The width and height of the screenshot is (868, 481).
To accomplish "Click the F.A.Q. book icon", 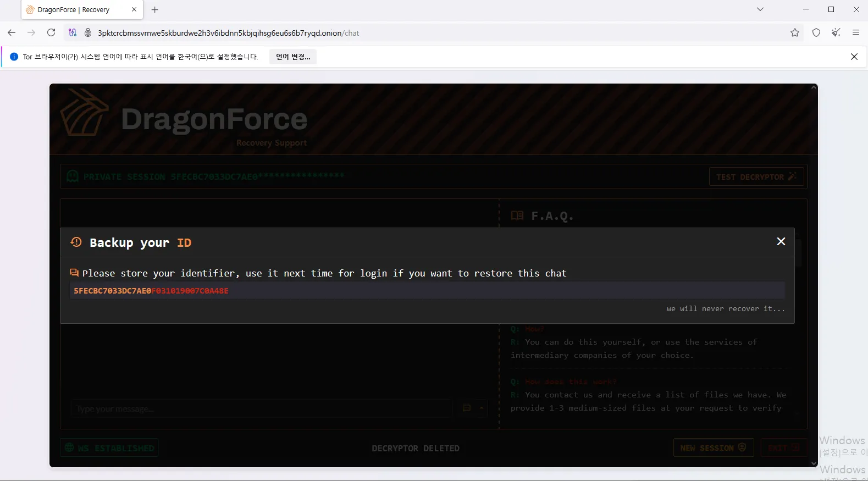I will [x=517, y=215].
